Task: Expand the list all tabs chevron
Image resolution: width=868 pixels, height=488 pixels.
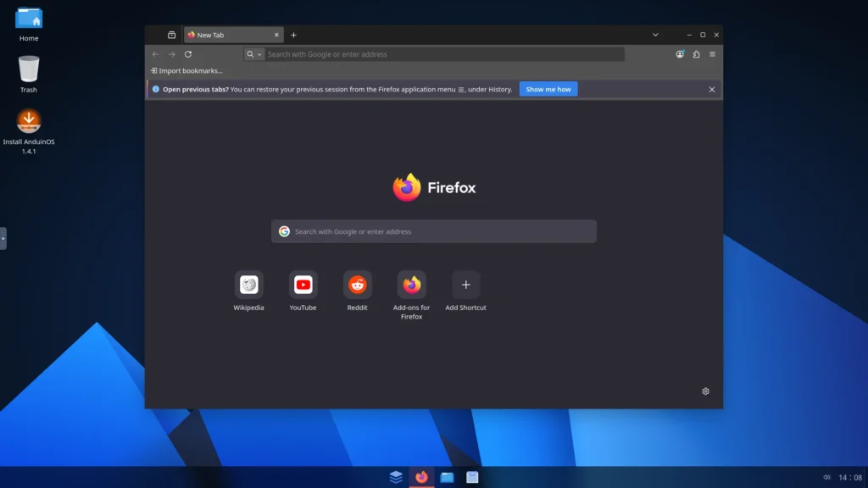Action: tap(655, 35)
